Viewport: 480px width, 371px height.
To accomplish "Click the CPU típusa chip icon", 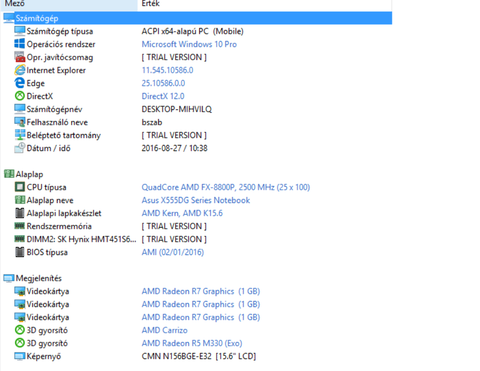I will pyautogui.click(x=20, y=187).
